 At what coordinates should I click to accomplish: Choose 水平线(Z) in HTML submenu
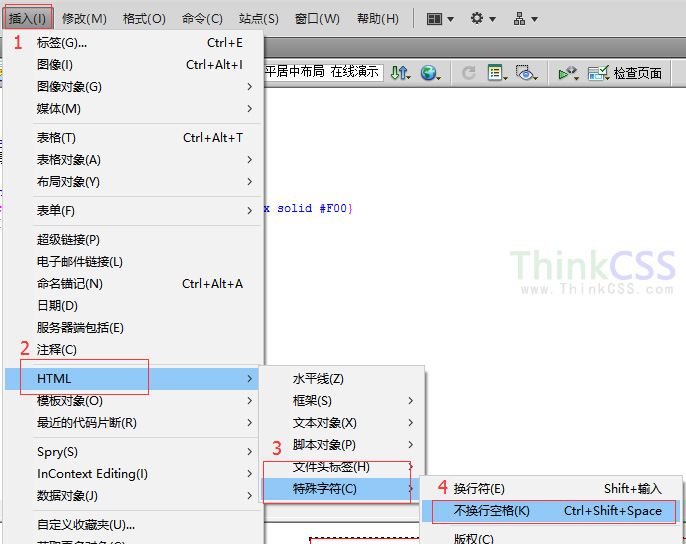pyautogui.click(x=342, y=379)
